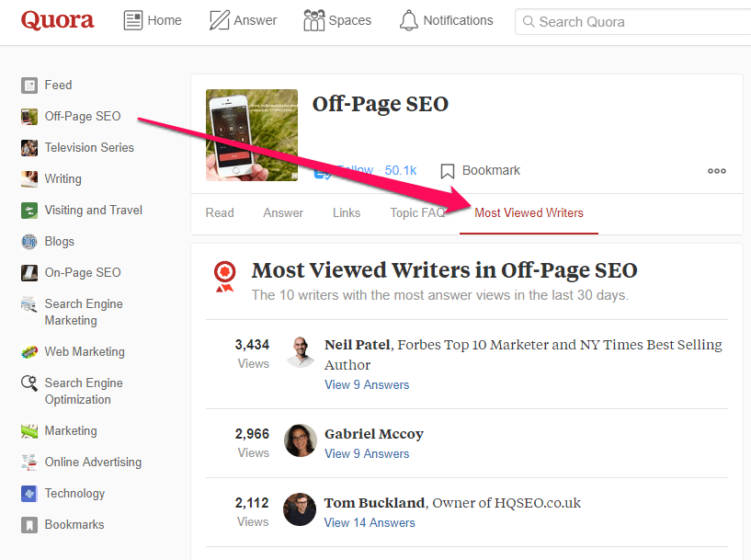Click the Feed sidebar icon
This screenshot has width=751, height=560.
click(x=29, y=86)
